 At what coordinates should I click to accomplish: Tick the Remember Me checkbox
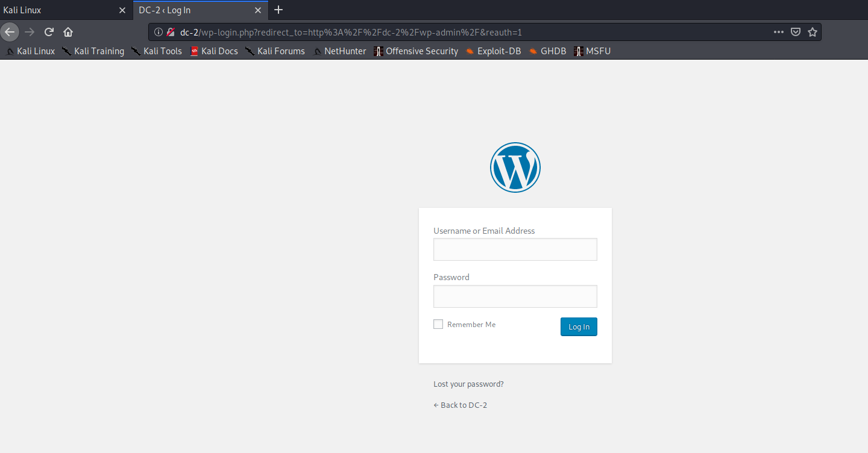(x=438, y=324)
